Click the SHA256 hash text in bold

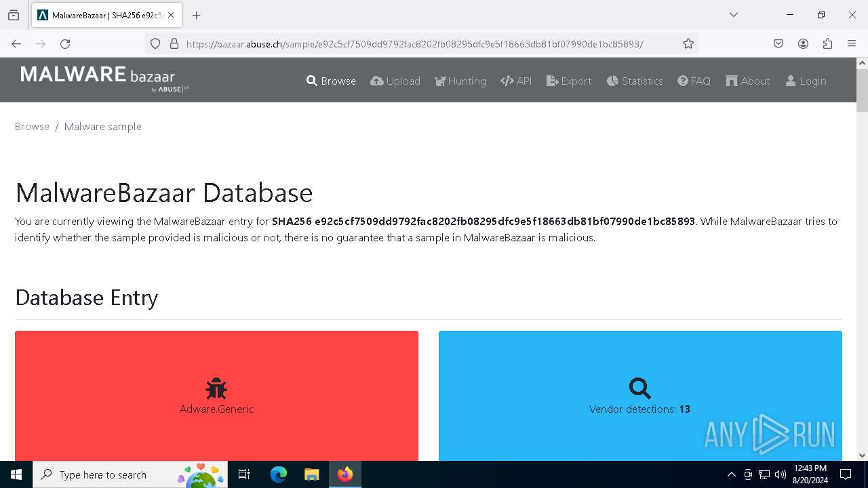click(x=484, y=221)
